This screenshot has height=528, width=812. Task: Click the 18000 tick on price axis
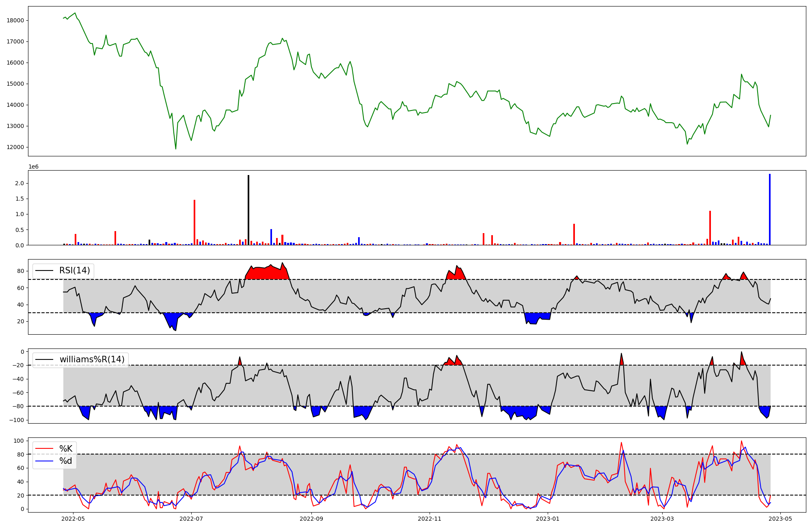click(15, 20)
